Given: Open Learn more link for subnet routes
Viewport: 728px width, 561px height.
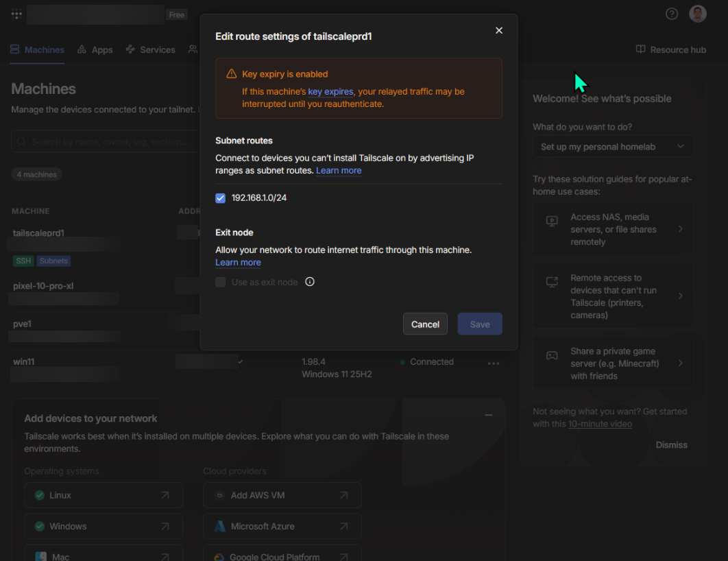Looking at the screenshot, I should coord(339,171).
